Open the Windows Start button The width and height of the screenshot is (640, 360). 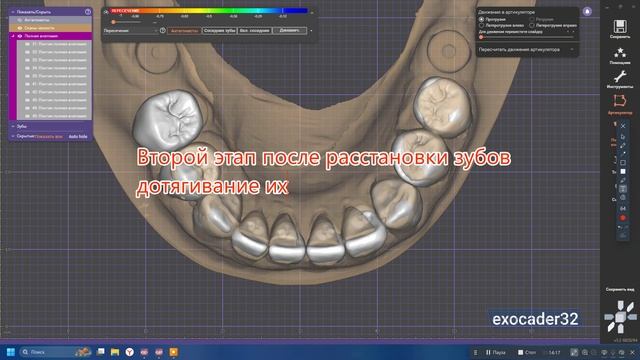coord(11,352)
